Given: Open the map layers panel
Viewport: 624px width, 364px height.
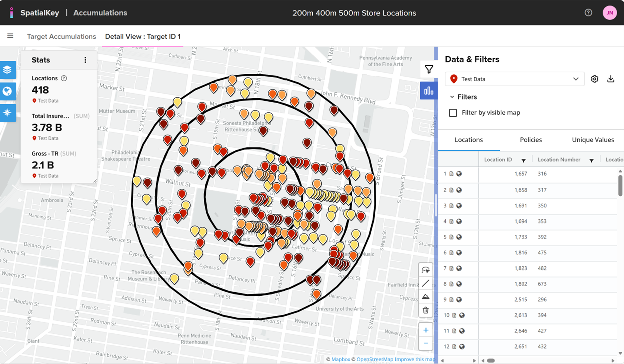Looking at the screenshot, I should coord(7,70).
